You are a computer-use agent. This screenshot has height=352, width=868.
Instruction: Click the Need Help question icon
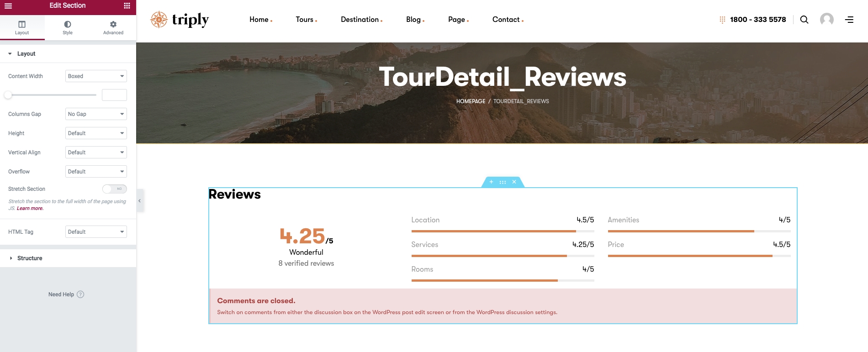80,294
